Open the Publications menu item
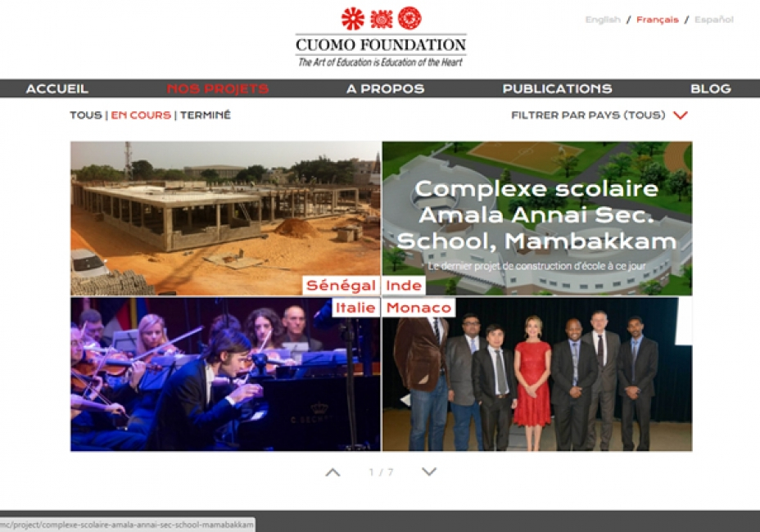 coord(558,88)
